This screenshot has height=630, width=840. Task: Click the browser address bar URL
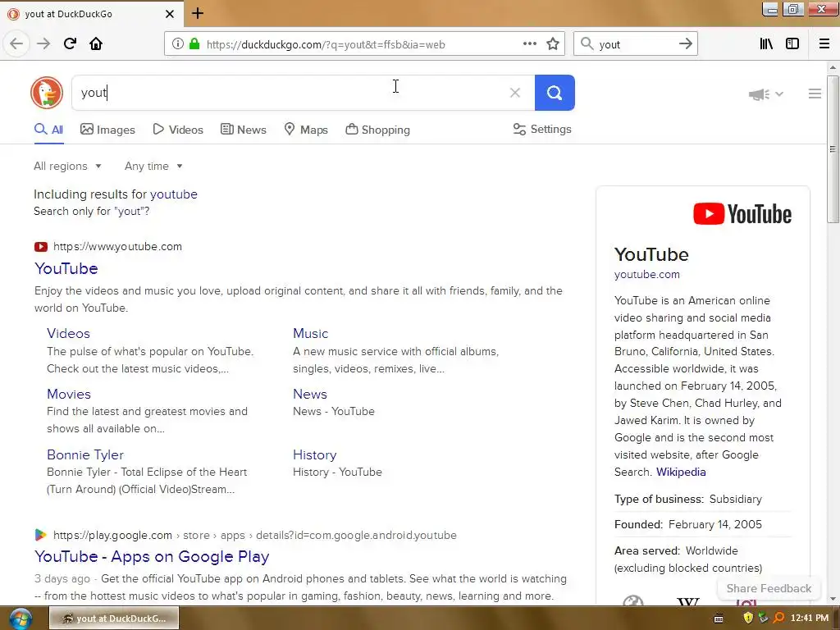coord(326,44)
